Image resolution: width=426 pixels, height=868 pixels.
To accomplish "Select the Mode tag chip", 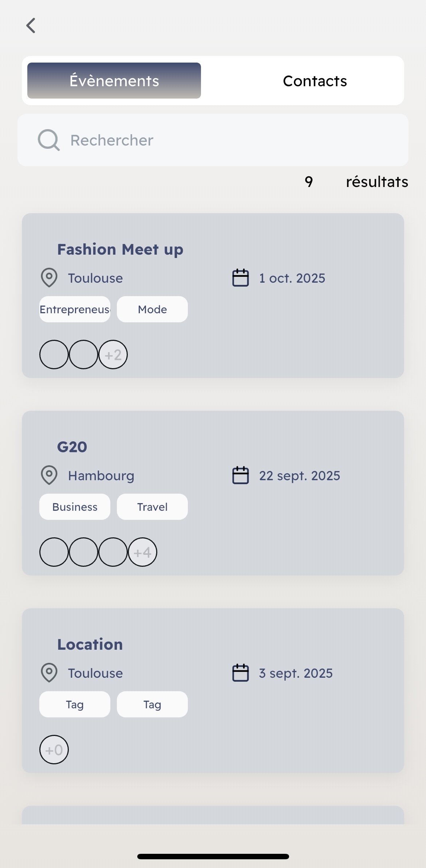I will click(152, 309).
